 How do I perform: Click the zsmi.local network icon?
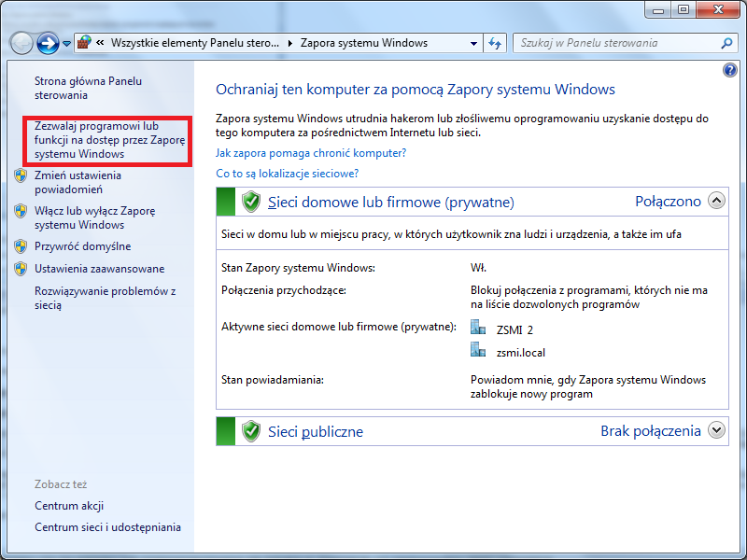pyautogui.click(x=478, y=350)
